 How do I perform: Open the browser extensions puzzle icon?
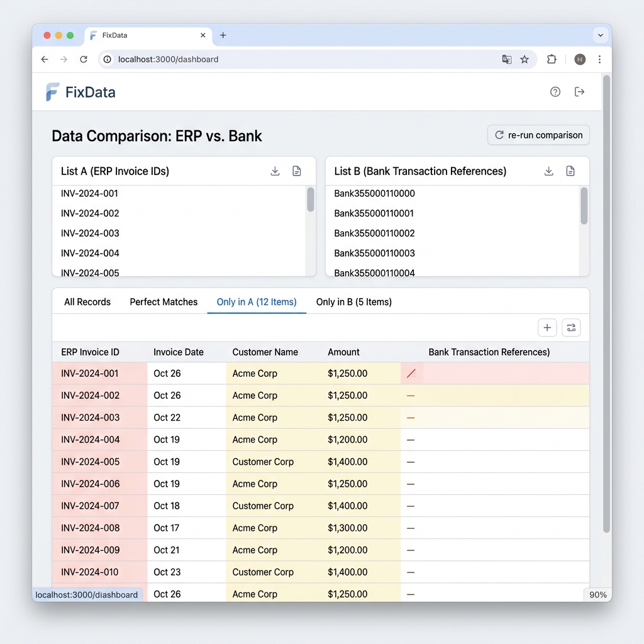[552, 59]
